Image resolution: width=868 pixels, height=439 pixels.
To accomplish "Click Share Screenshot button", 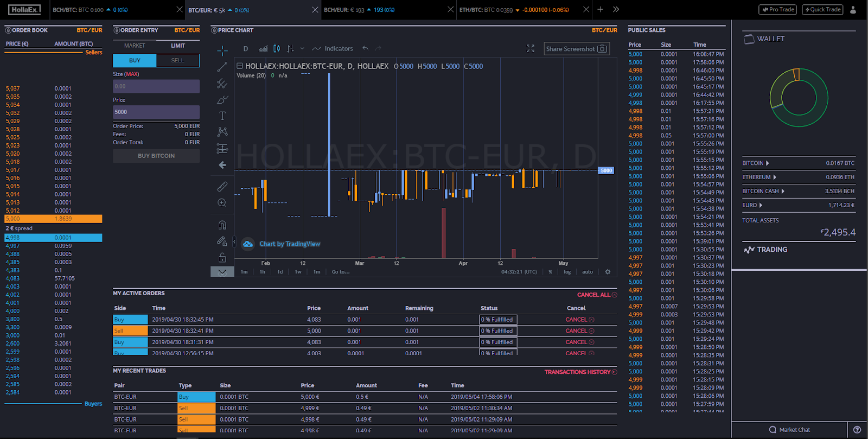I will [x=577, y=49].
